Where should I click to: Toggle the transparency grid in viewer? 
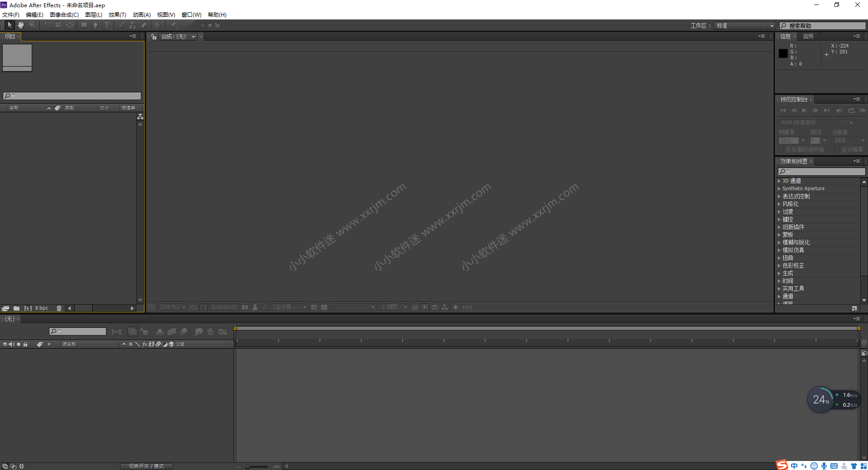[x=324, y=307]
